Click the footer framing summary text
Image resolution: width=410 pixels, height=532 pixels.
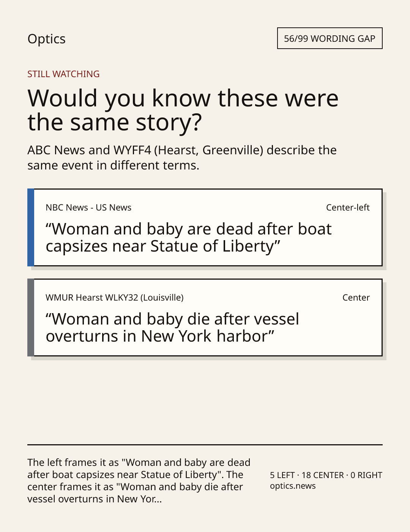point(139,480)
